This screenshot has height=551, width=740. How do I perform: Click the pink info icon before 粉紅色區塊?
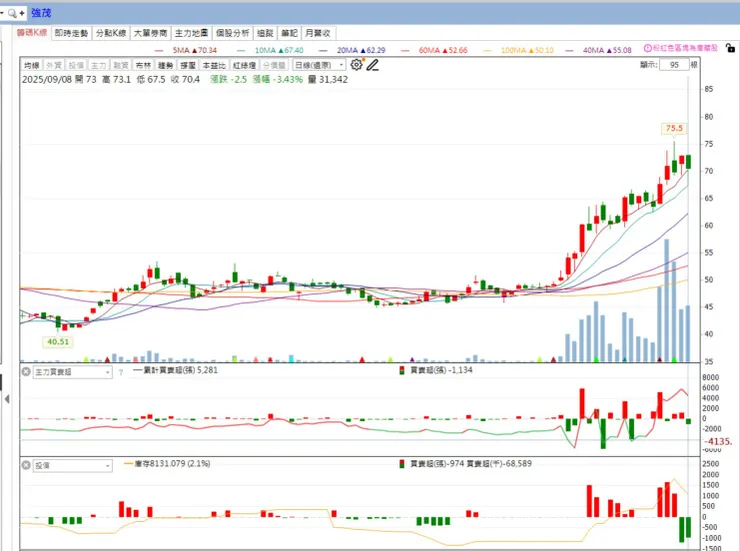click(648, 48)
